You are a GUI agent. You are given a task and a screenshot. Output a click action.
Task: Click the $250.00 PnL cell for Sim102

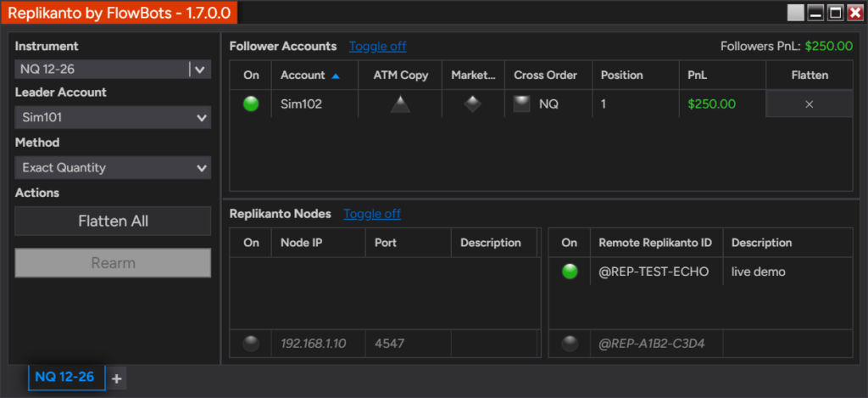pos(722,104)
